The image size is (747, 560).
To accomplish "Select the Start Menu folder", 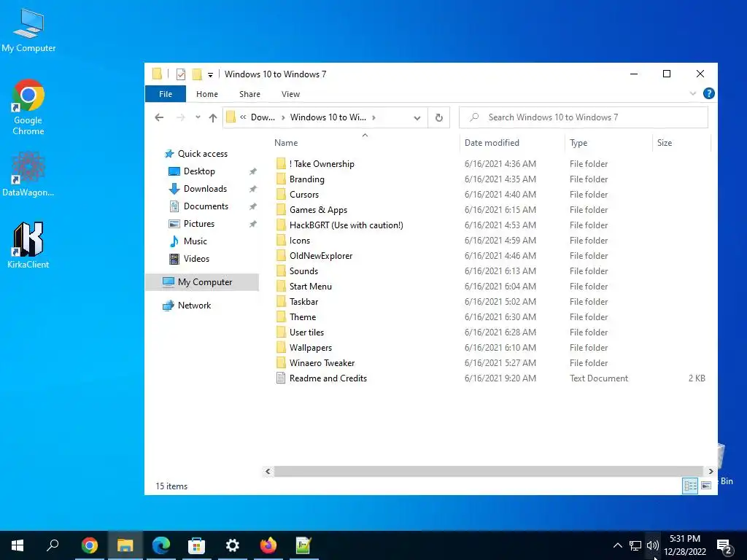I will tap(304, 286).
